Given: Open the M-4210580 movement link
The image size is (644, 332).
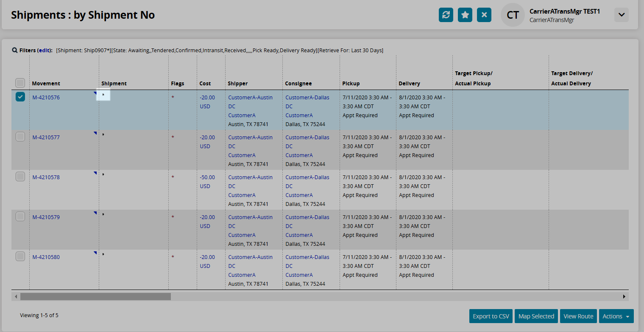Looking at the screenshot, I should (46, 257).
